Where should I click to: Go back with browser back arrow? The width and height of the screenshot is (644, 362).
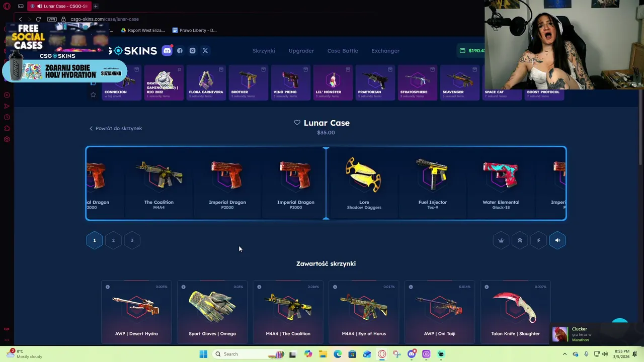point(20,19)
